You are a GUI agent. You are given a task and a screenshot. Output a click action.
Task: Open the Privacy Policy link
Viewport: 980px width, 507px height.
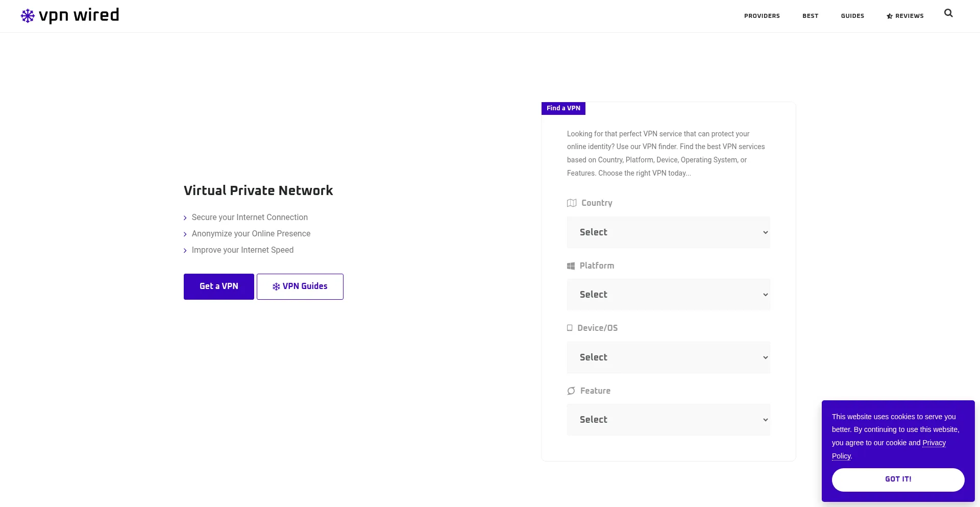tap(934, 443)
